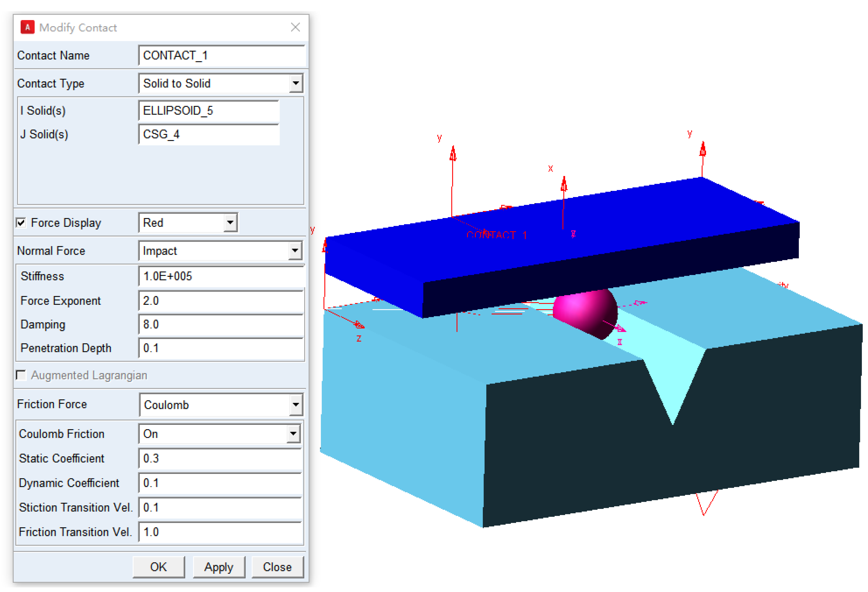Image resolution: width=868 pixels, height=592 pixels.
Task: Click the Apply button
Action: [x=219, y=567]
